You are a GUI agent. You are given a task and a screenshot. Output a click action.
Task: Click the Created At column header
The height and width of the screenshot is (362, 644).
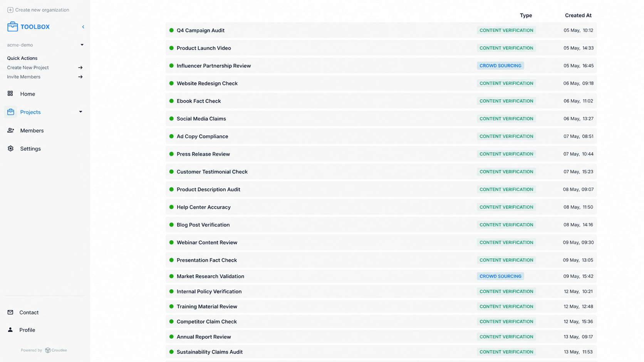click(578, 15)
